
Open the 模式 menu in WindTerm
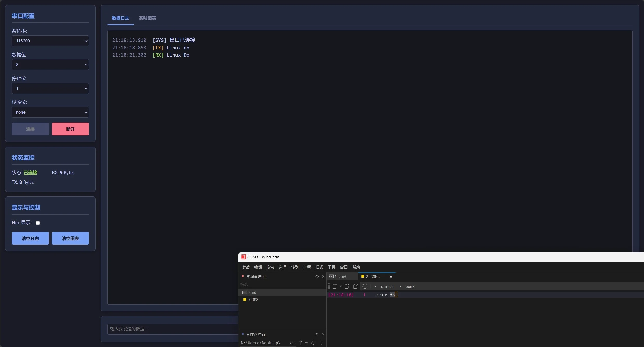coord(319,267)
